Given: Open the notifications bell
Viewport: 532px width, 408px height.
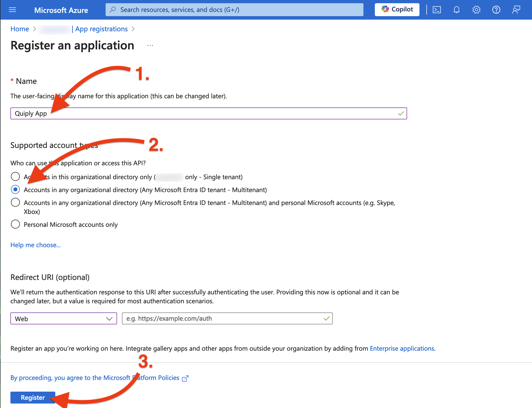Looking at the screenshot, I should (x=456, y=10).
